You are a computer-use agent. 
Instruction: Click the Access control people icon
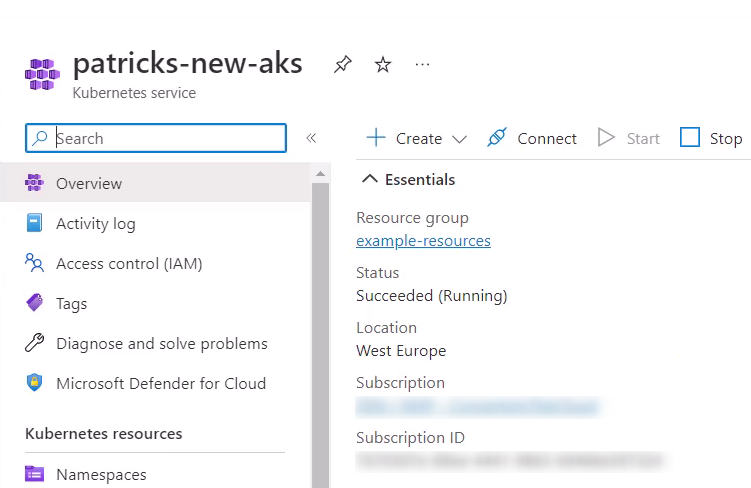34,263
